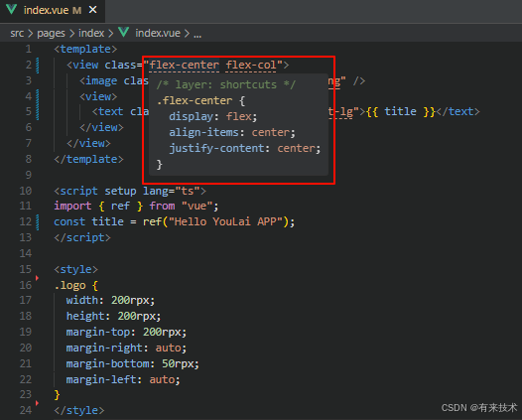522x420 pixels.
Task: Click the flex-col class name on line 2
Action: (251, 65)
